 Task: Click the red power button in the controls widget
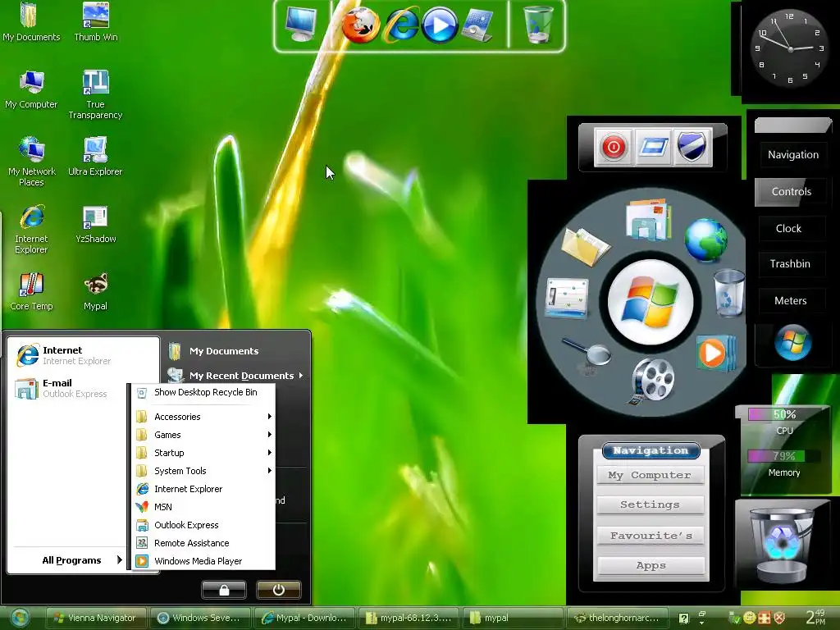pos(614,147)
